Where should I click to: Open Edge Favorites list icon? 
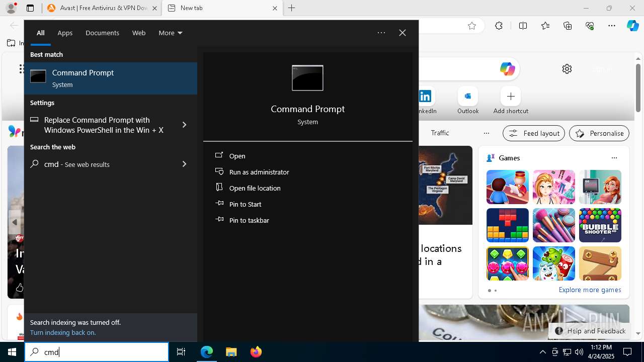[x=545, y=26]
